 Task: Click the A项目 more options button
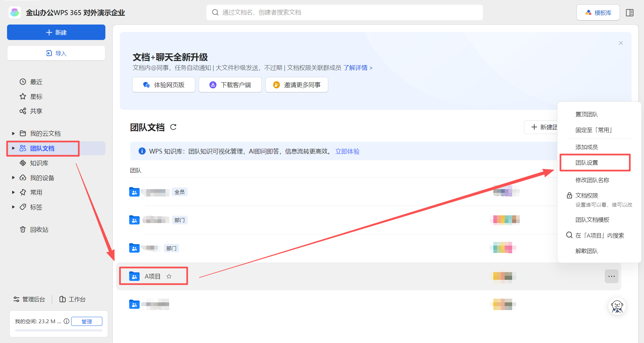pyautogui.click(x=611, y=276)
